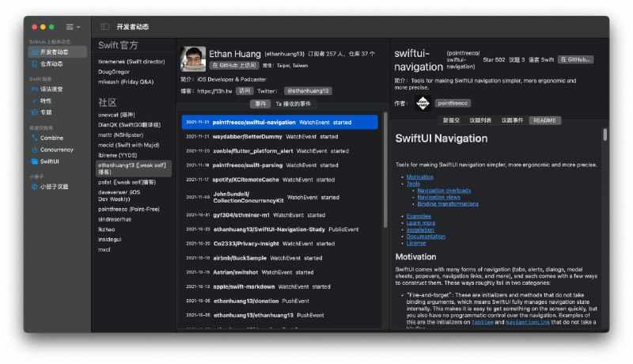This screenshot has height=364, width=633.
Task: Select pointfreeco/swift-parsing event row
Action: (280, 165)
